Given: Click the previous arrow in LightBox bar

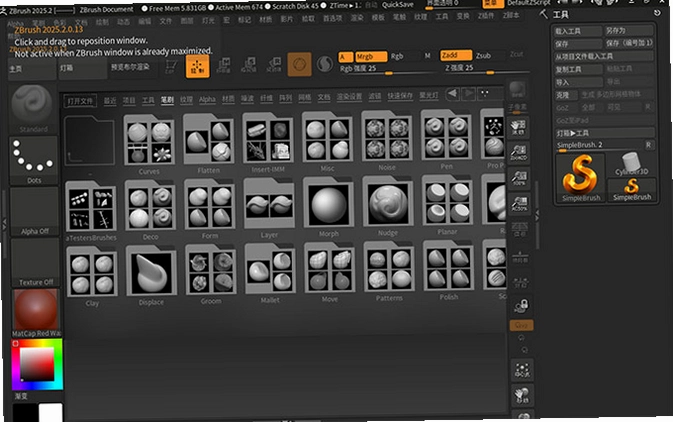Looking at the screenshot, I should click(x=452, y=94).
